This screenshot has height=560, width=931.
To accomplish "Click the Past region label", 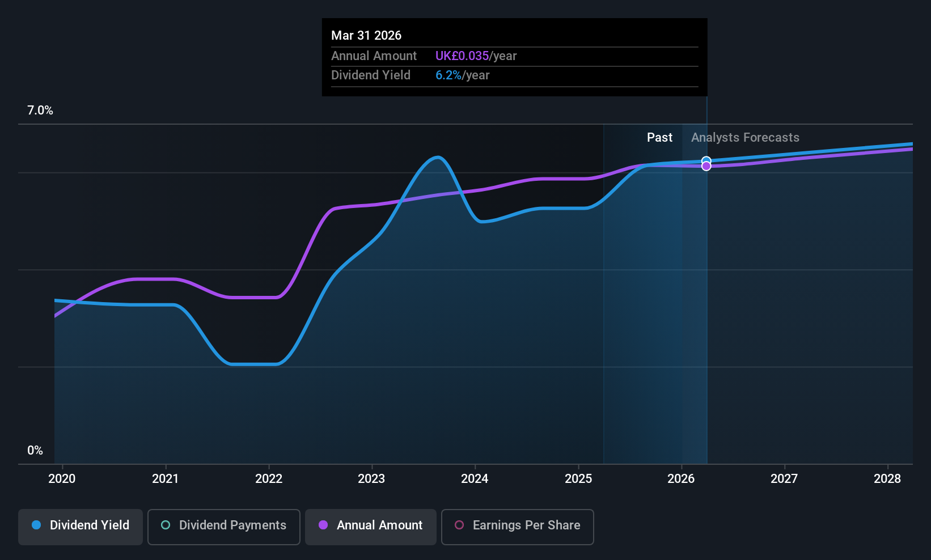I will coord(659,137).
